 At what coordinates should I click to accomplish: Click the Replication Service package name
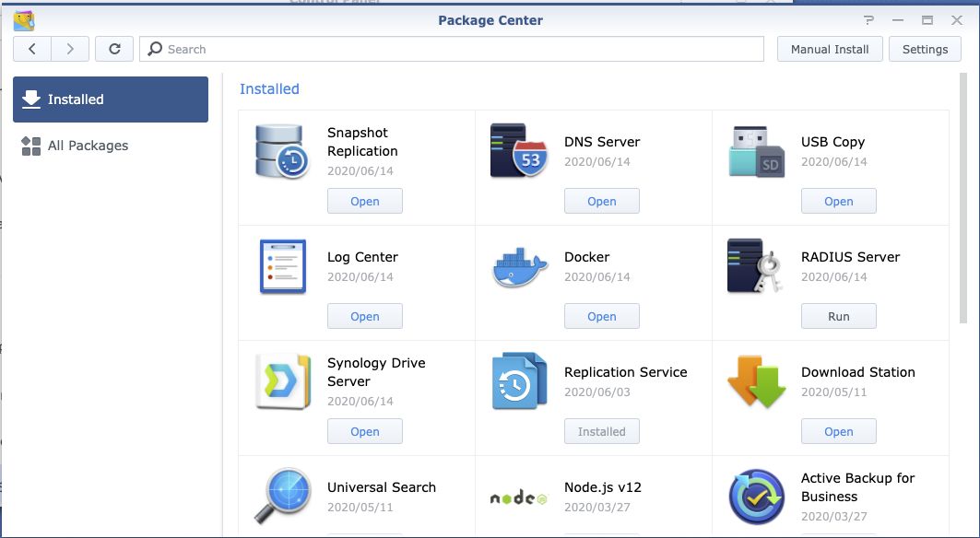click(x=626, y=372)
